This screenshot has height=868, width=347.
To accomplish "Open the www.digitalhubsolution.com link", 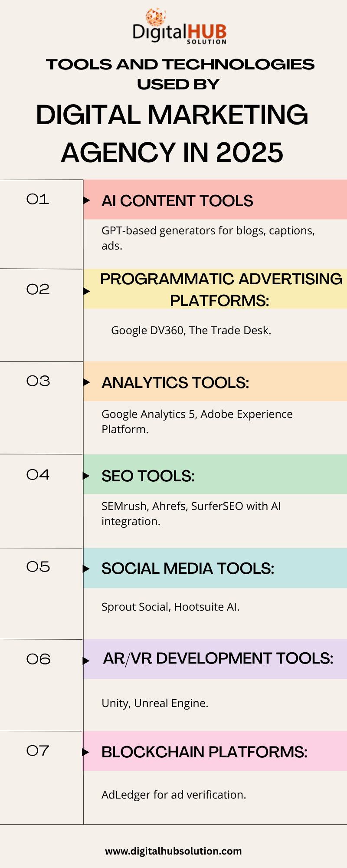I will [173, 851].
